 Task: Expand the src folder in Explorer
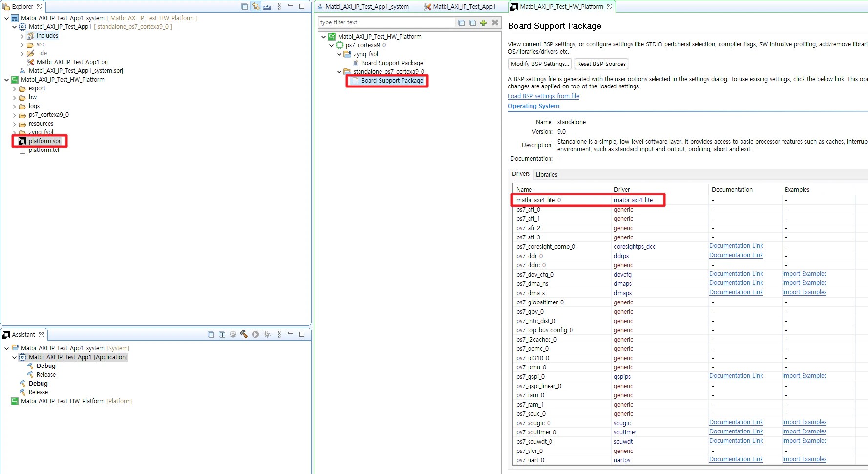click(22, 44)
